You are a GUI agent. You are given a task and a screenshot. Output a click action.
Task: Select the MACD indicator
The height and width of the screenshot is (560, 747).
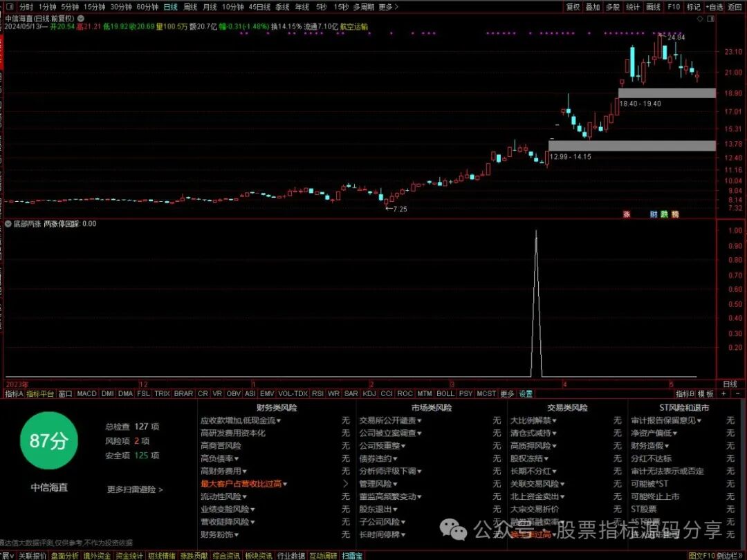(86, 394)
